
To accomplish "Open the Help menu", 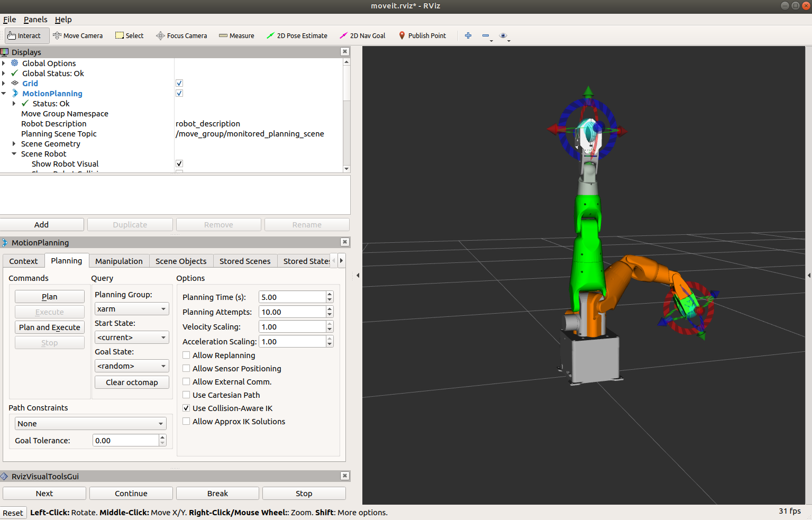I will point(63,20).
